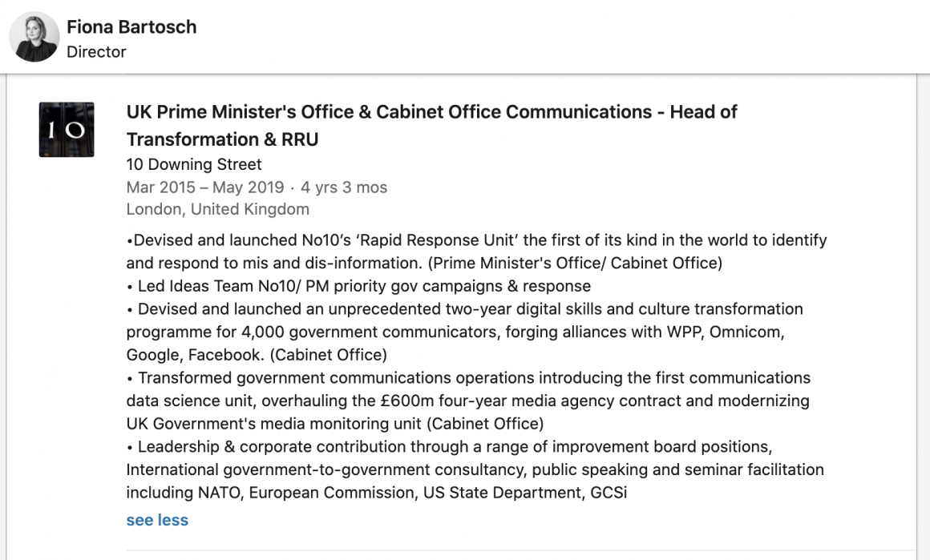The height and width of the screenshot is (560, 930).
Task: Click the 10 Downing Street company name
Action: (194, 165)
